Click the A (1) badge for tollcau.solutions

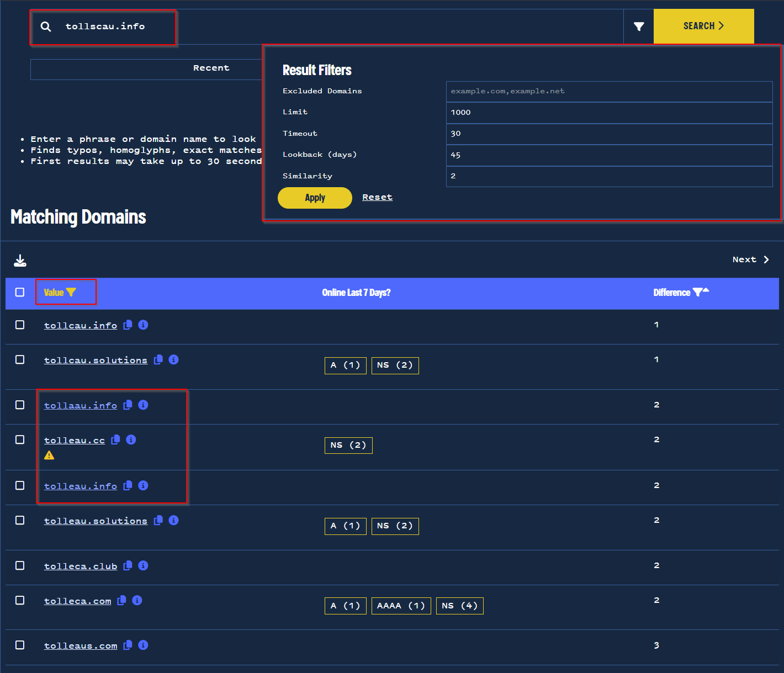click(x=345, y=365)
